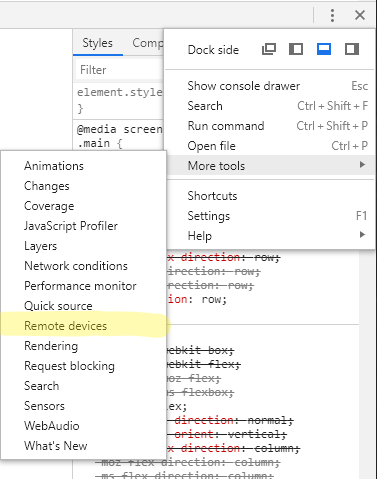Image resolution: width=377 pixels, height=479 pixels.
Task: Click the F1 shortcut hint beside Settings
Action: pyautogui.click(x=361, y=216)
